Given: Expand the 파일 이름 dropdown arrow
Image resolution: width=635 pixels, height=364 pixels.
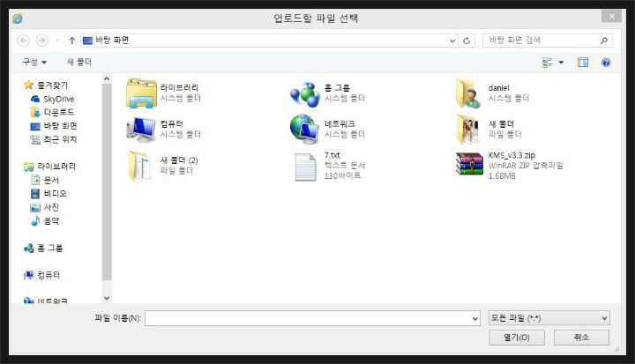Looking at the screenshot, I should 475,318.
